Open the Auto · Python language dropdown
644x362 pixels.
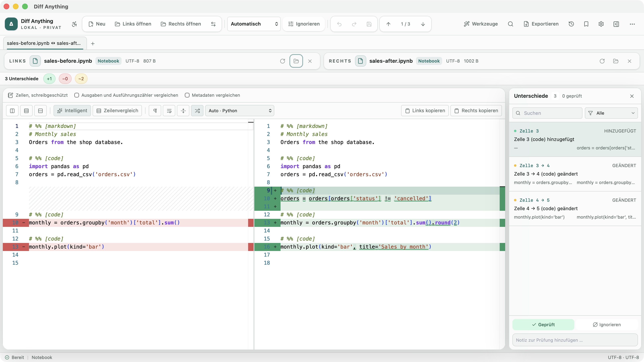coord(240,111)
